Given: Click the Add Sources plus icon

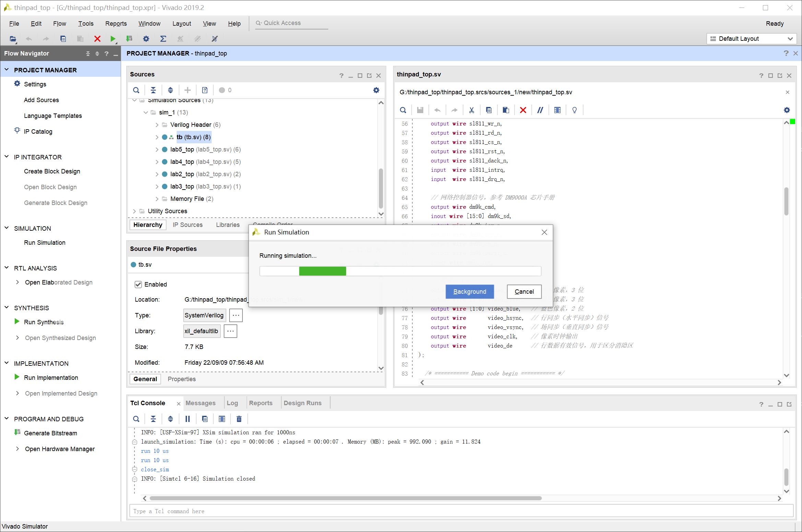Looking at the screenshot, I should [188, 90].
